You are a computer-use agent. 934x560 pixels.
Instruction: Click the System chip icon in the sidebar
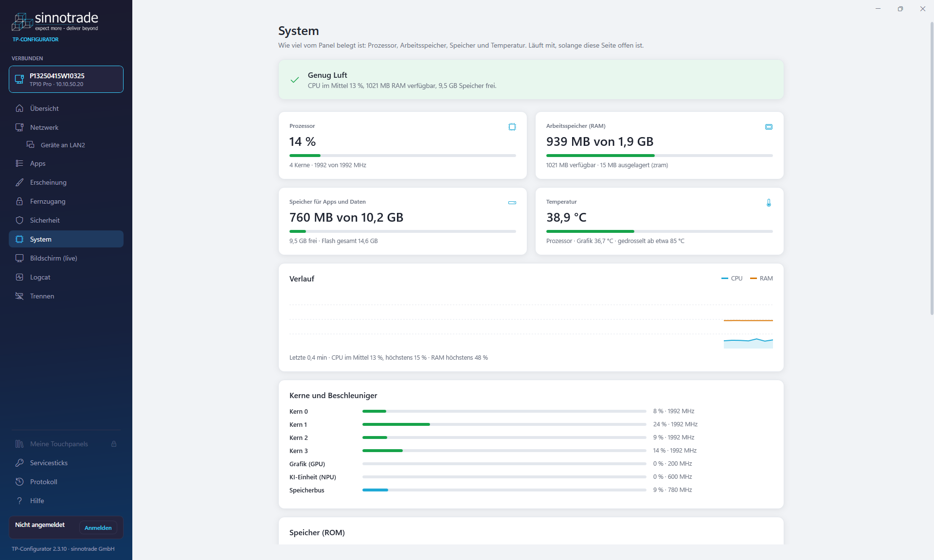19,239
